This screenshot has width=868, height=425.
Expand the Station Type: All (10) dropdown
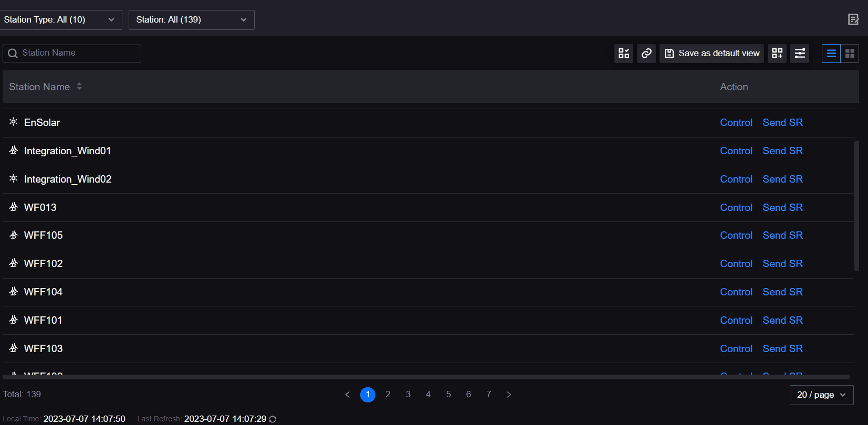pos(60,20)
